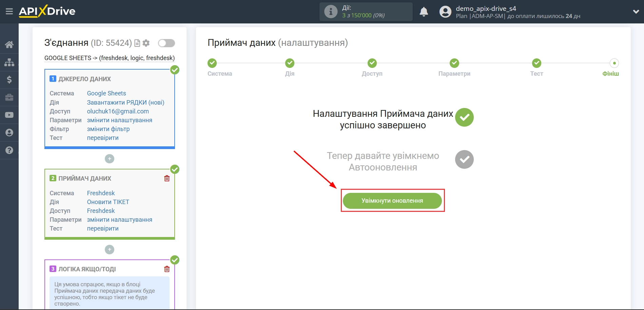Click the green check on source block
This screenshot has height=310, width=644.
click(175, 70)
